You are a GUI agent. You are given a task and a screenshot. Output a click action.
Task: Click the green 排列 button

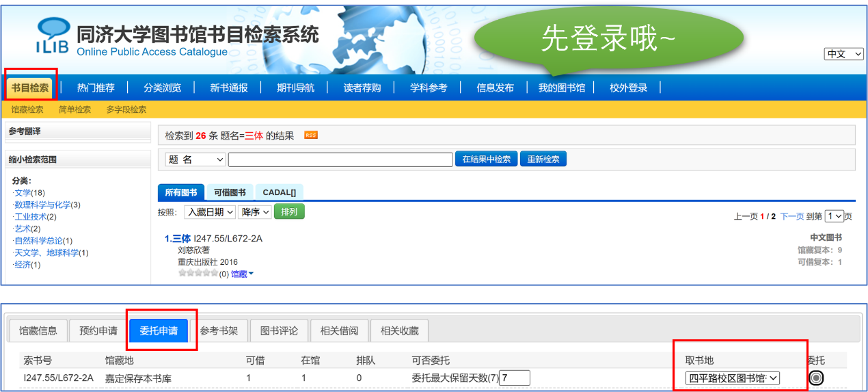289,212
